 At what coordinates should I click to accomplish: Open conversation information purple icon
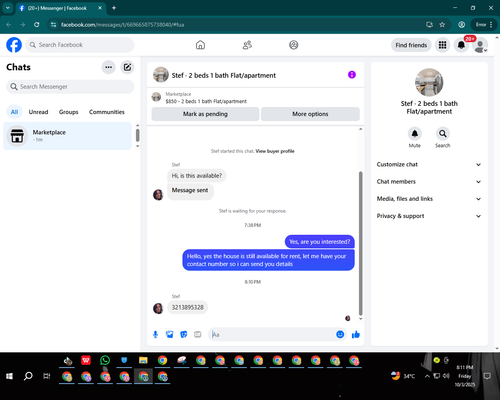[352, 75]
